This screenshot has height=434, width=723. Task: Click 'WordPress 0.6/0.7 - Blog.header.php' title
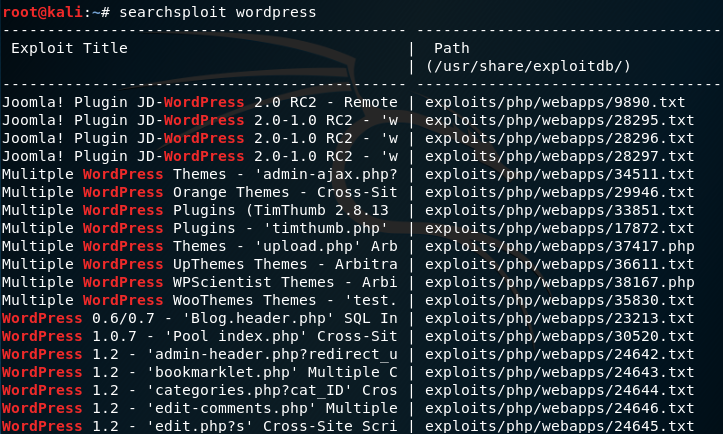(200, 318)
